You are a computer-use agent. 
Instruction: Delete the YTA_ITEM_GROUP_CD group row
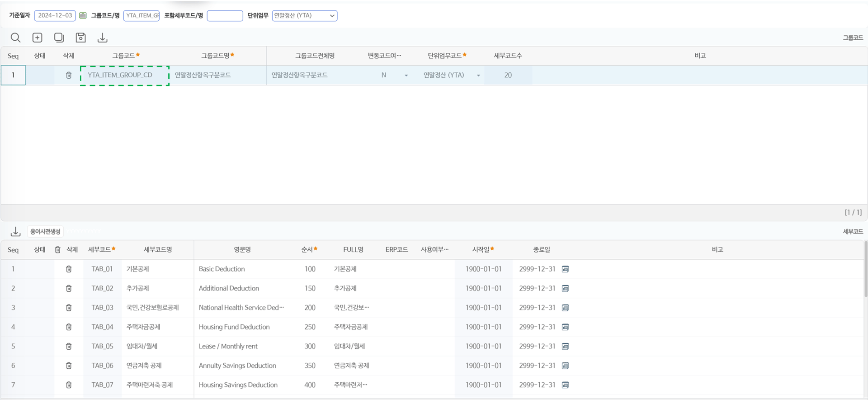pyautogui.click(x=69, y=75)
